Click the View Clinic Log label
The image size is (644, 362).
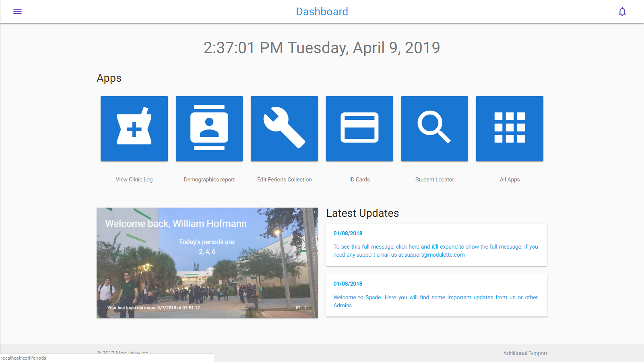coord(134,179)
